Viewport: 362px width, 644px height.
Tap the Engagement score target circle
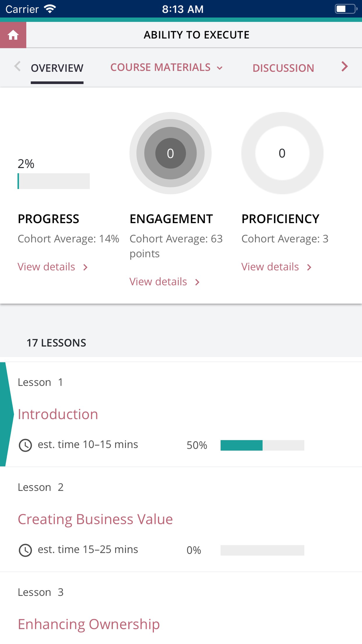171,153
